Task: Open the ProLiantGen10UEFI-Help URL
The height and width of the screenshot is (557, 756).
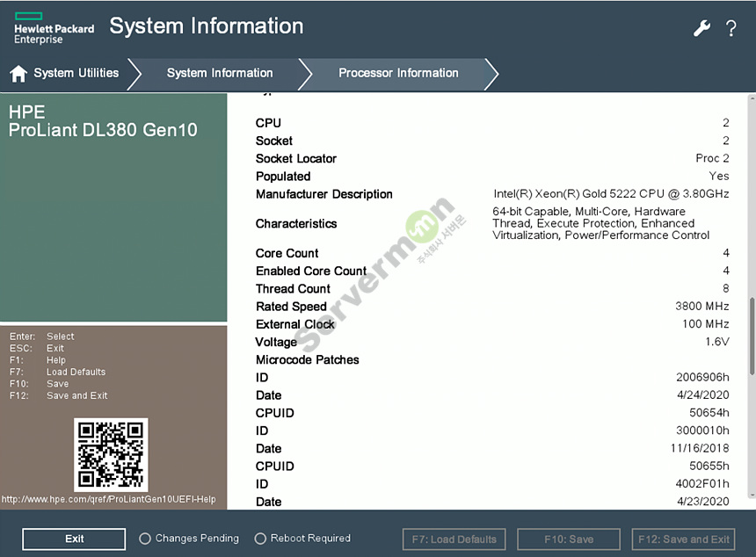Action: (x=109, y=499)
